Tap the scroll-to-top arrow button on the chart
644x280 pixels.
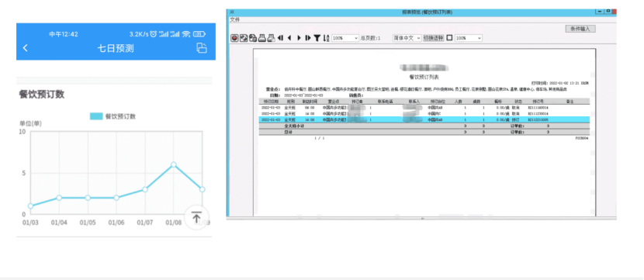click(x=197, y=217)
